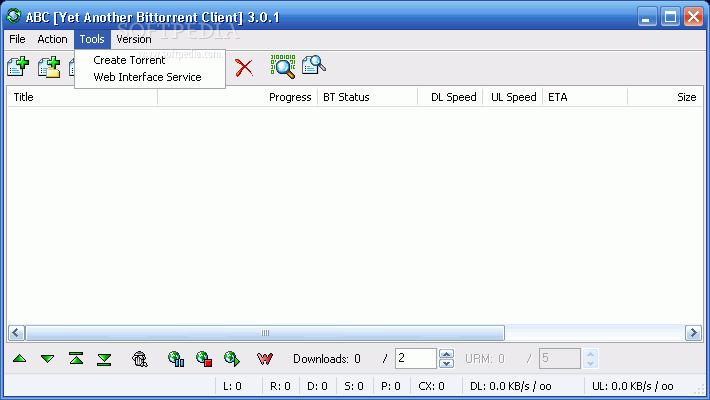Click the D: 0 status bar entry

pyautogui.click(x=317, y=386)
